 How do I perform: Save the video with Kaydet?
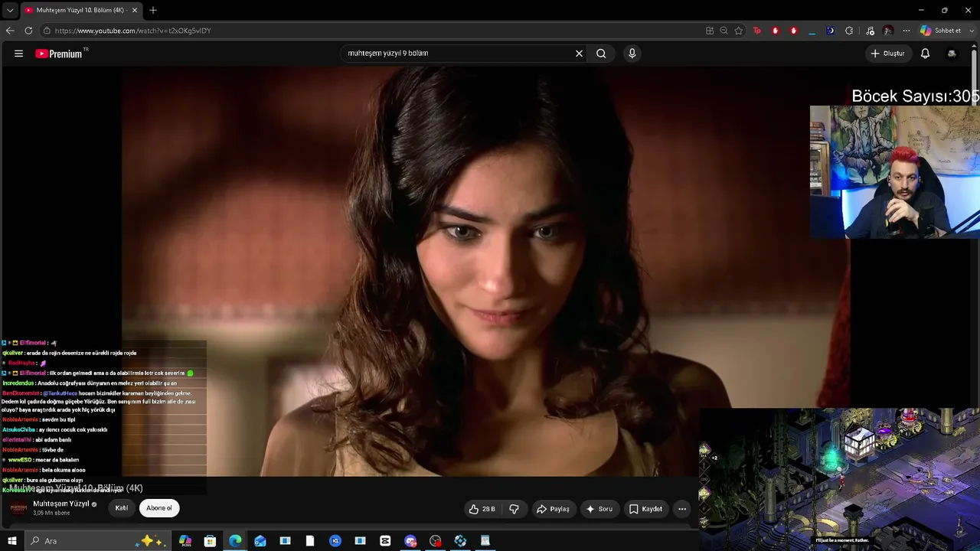[x=645, y=509]
